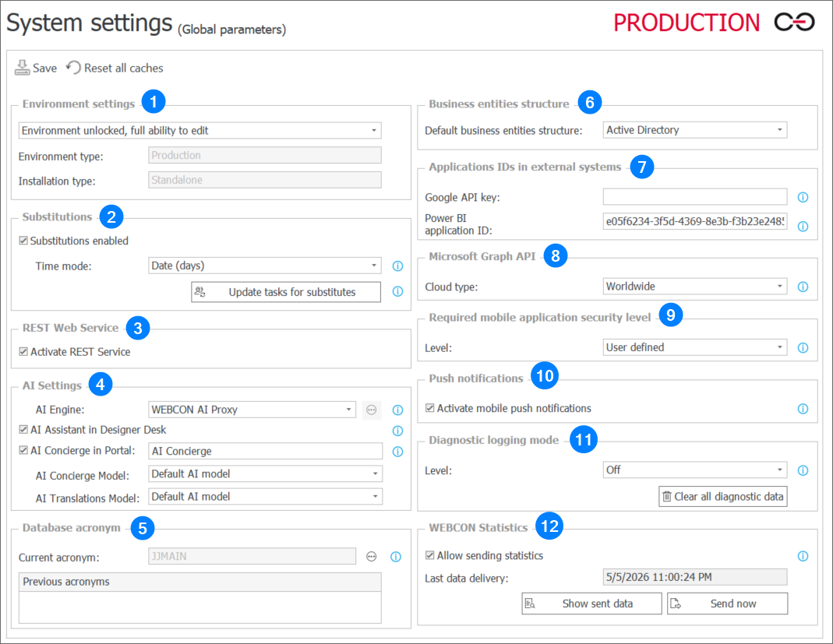Click in AI Concierge name field
The width and height of the screenshot is (833, 644).
click(x=265, y=451)
